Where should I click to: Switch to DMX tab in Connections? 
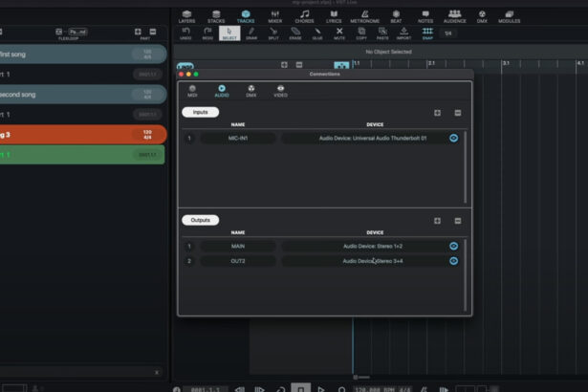point(250,91)
